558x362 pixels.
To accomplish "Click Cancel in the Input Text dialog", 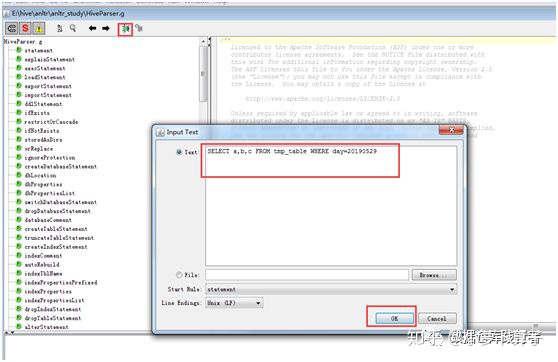I will tap(437, 318).
